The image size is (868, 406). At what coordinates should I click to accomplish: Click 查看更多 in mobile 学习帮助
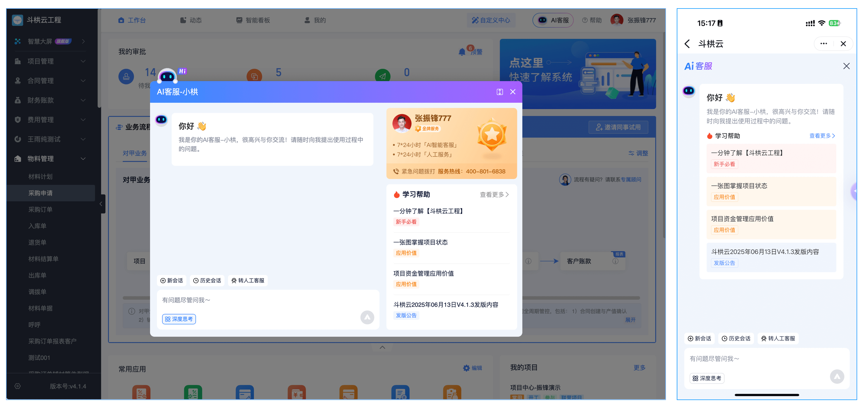pyautogui.click(x=822, y=136)
